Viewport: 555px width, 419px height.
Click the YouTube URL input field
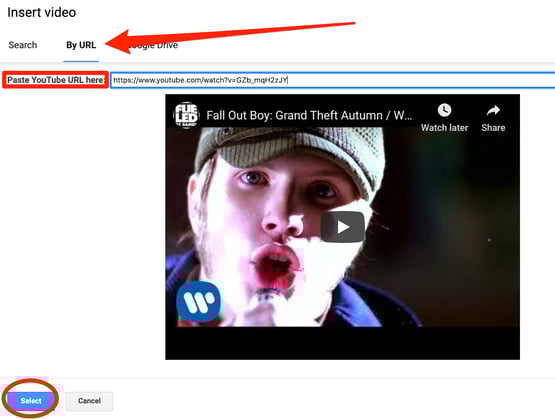click(333, 80)
